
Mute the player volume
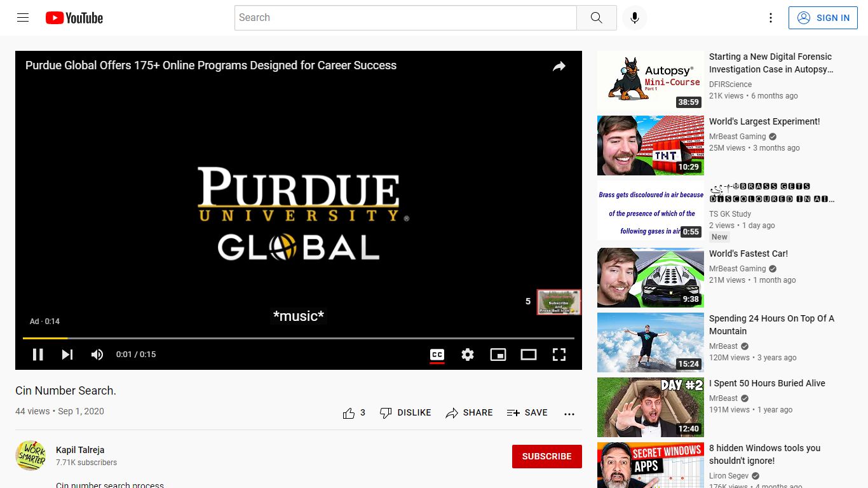pyautogui.click(x=97, y=355)
